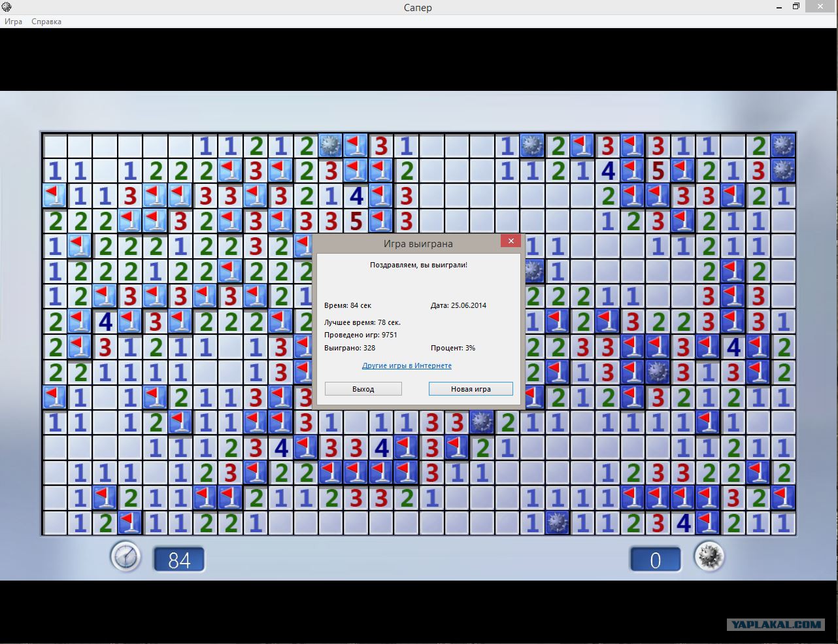Click the Поздравляем, вы выиграли! message

coord(418,265)
